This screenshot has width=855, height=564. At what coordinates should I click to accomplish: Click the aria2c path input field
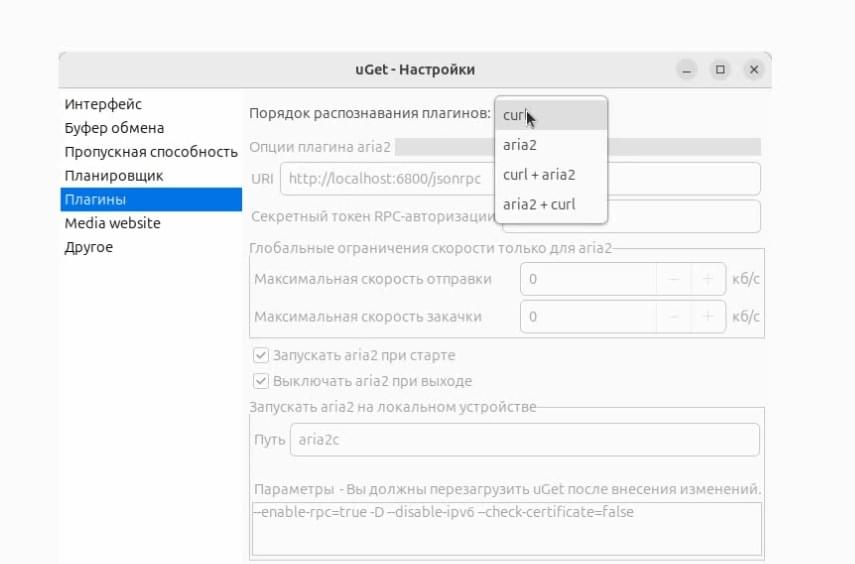coord(525,440)
